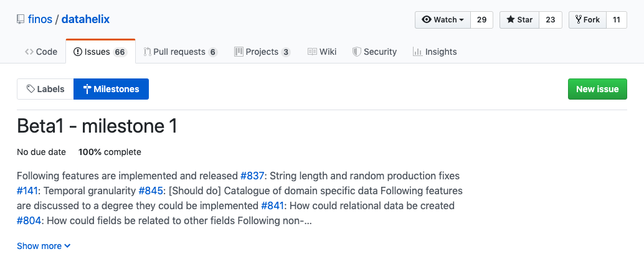The height and width of the screenshot is (259, 644).
Task: Click the projects counter badge 3
Action: 286,52
